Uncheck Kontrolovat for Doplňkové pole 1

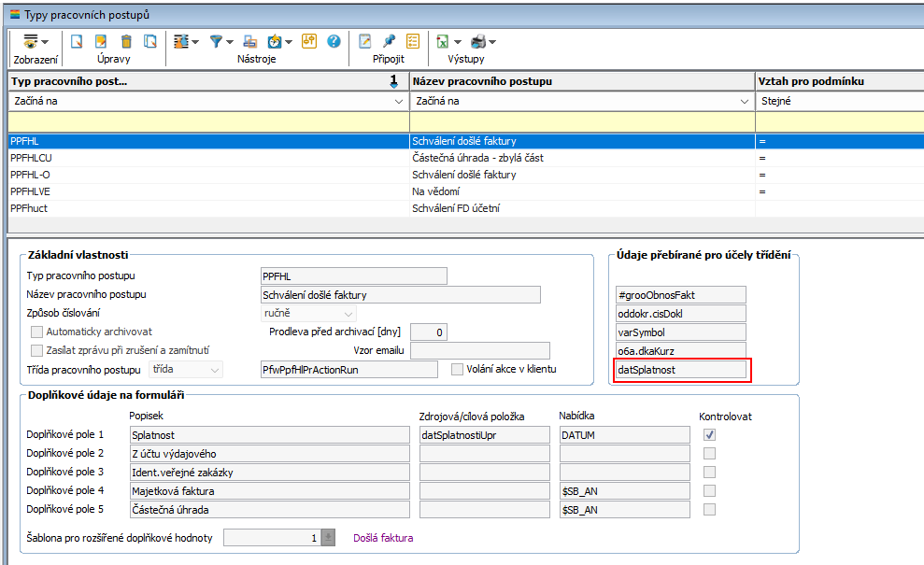(710, 434)
